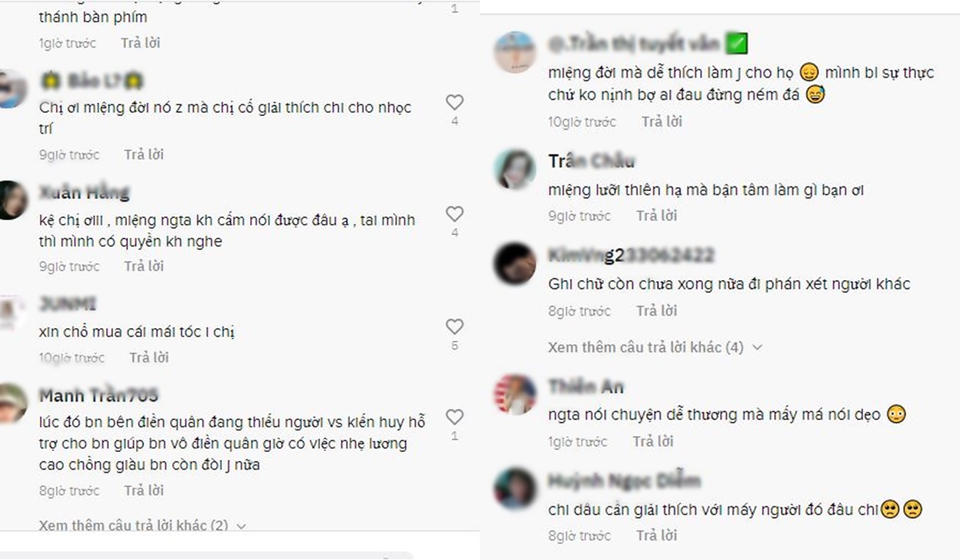The image size is (960, 560).
Task: Open Manh Trần705 username link
Action: point(98,395)
